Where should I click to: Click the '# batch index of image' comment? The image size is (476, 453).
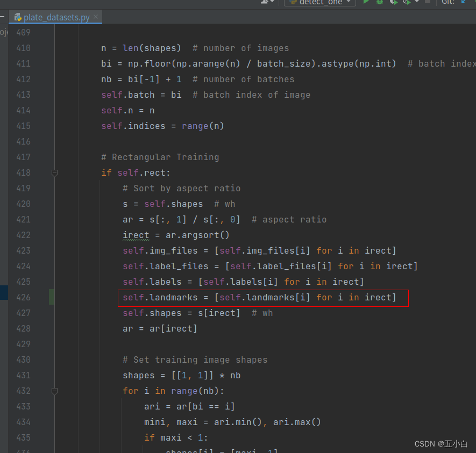pos(251,95)
